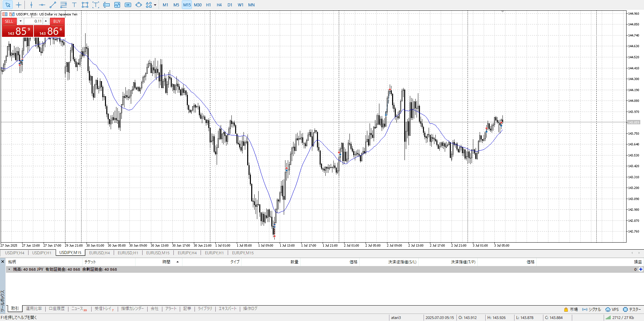This screenshot has height=321, width=644.
Task: Decrease lot volume with down arrow
Action: click(x=20, y=21)
